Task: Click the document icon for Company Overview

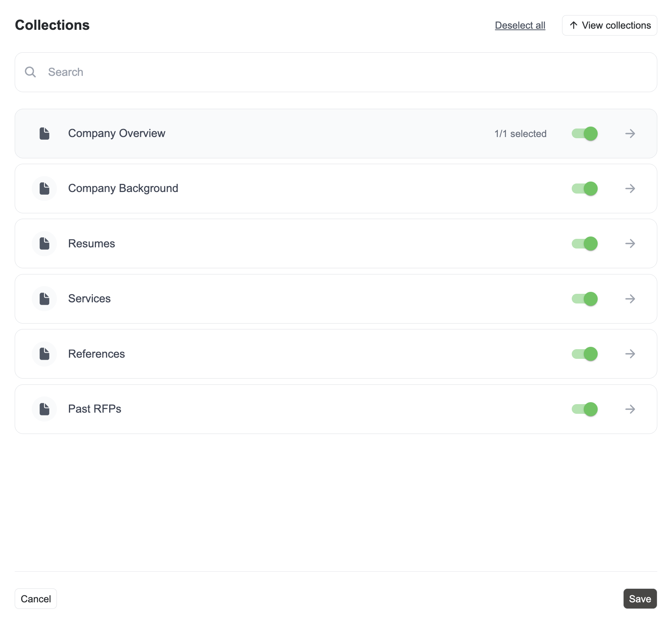Action: pos(45,134)
